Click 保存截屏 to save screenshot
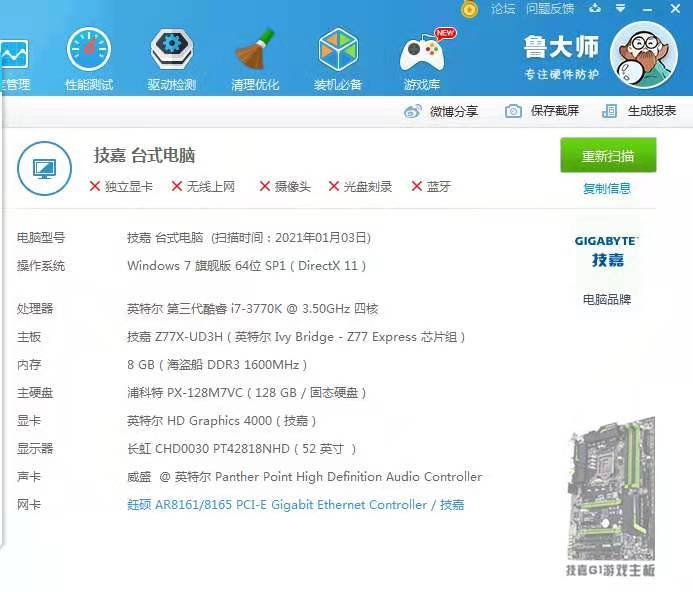The image size is (693, 592). (542, 111)
